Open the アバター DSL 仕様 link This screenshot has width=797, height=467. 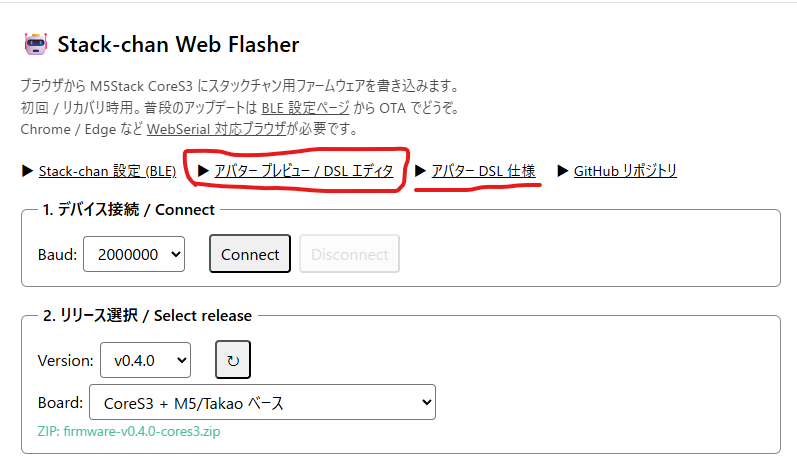point(483,171)
